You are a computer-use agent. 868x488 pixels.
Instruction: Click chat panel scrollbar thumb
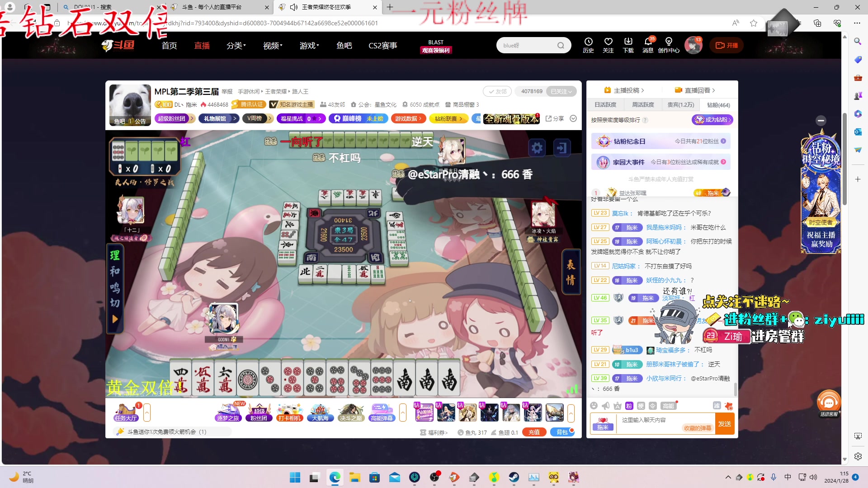click(735, 390)
